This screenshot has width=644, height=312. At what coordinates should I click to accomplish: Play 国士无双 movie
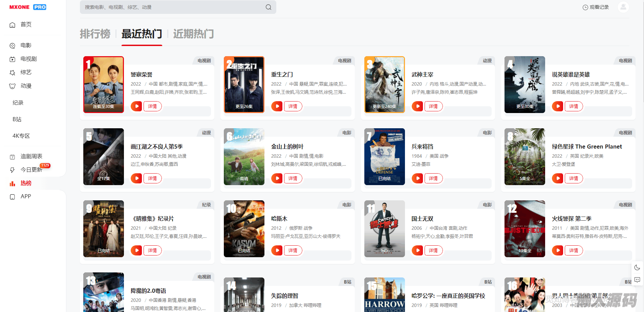(417, 250)
